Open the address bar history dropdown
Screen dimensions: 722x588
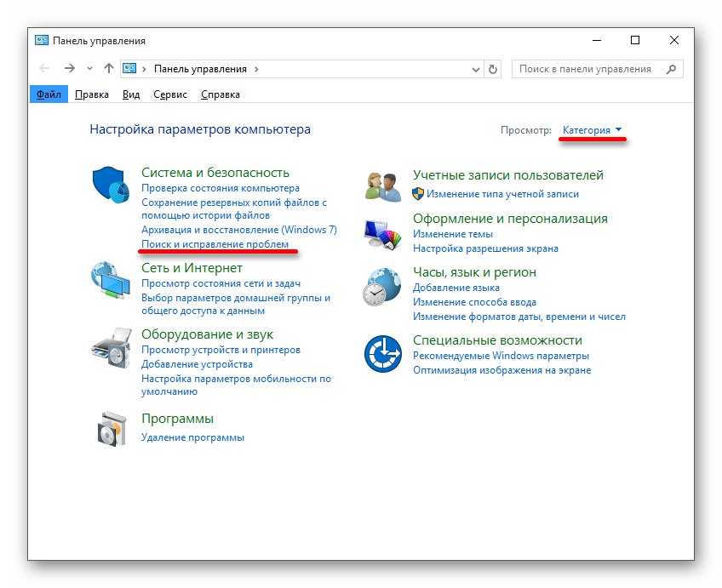474,69
